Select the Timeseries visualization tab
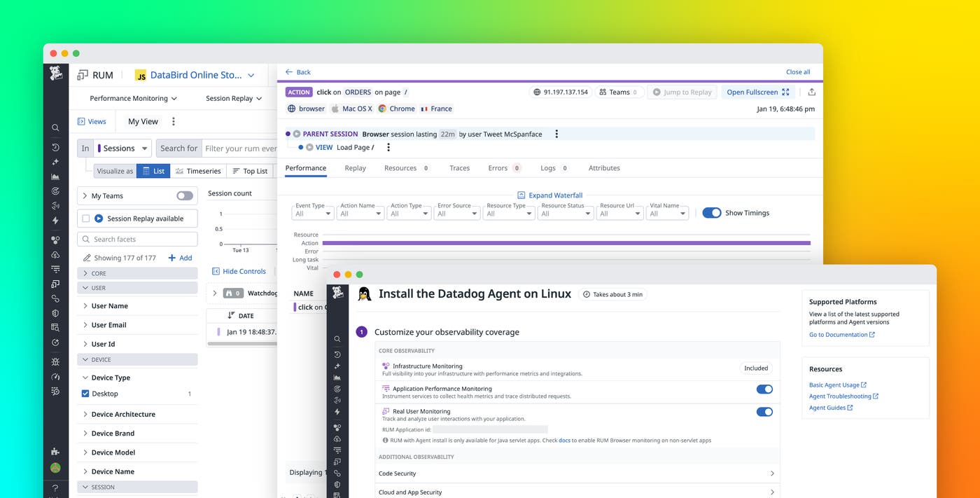This screenshot has height=498, width=980. click(x=197, y=171)
